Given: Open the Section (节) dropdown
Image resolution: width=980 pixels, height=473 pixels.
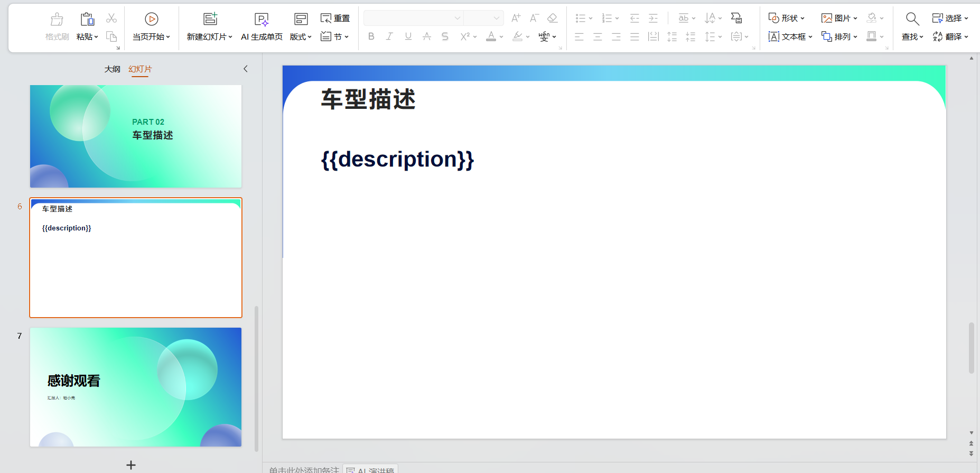Looking at the screenshot, I should [335, 36].
